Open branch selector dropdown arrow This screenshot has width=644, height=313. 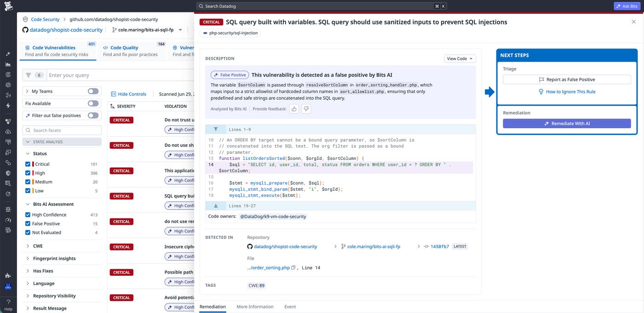[180, 30]
